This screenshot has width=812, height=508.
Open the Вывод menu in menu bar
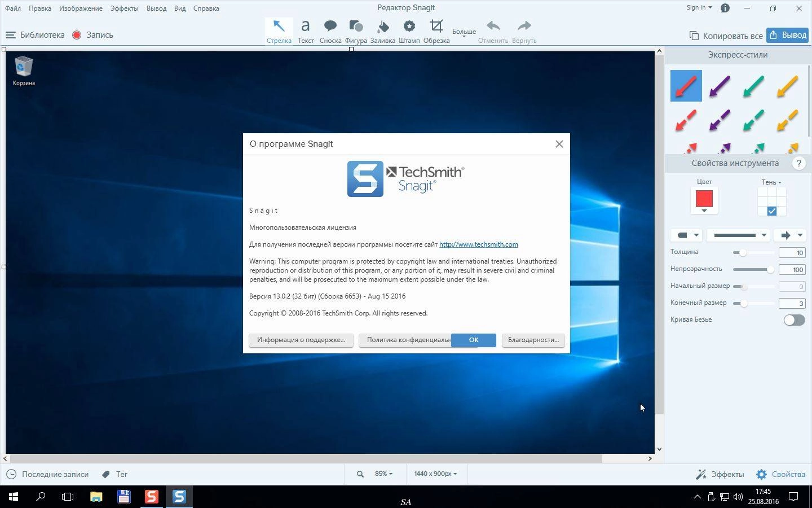[156, 8]
